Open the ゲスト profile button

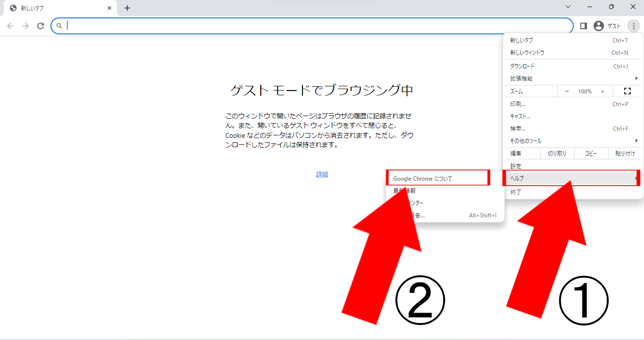pyautogui.click(x=608, y=26)
